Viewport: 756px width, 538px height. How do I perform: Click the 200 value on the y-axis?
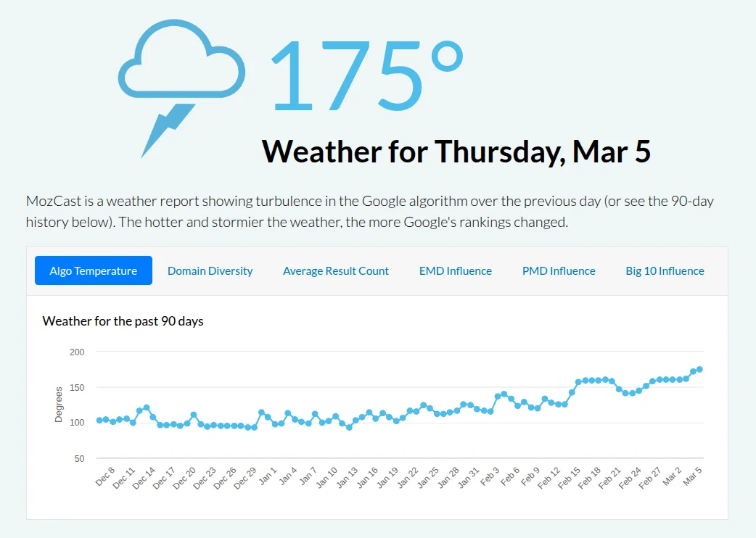pyautogui.click(x=77, y=352)
